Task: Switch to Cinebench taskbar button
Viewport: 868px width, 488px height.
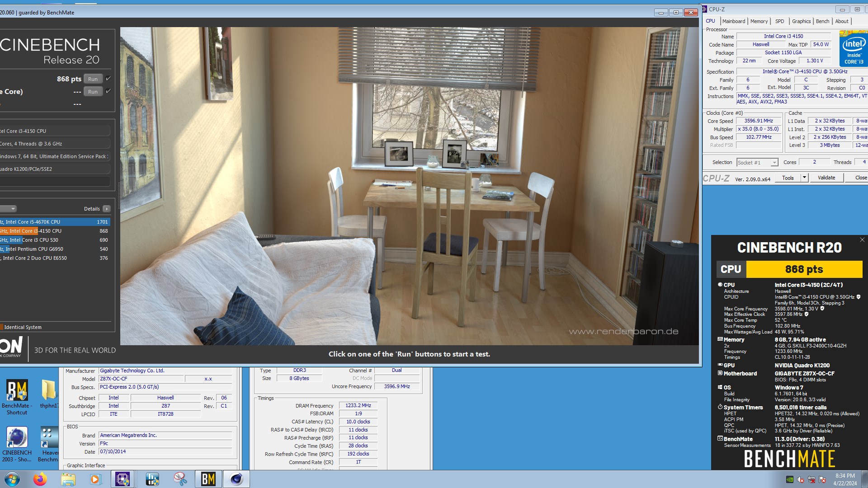Action: tap(236, 479)
